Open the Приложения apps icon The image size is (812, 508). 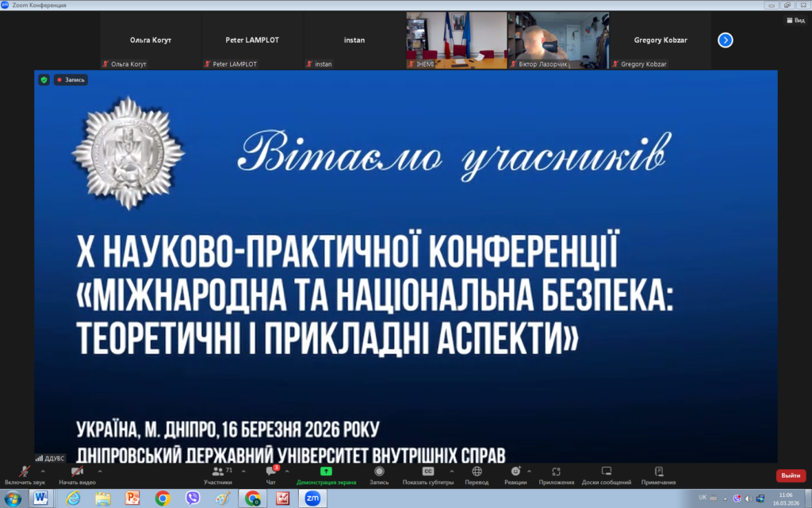pos(556,471)
